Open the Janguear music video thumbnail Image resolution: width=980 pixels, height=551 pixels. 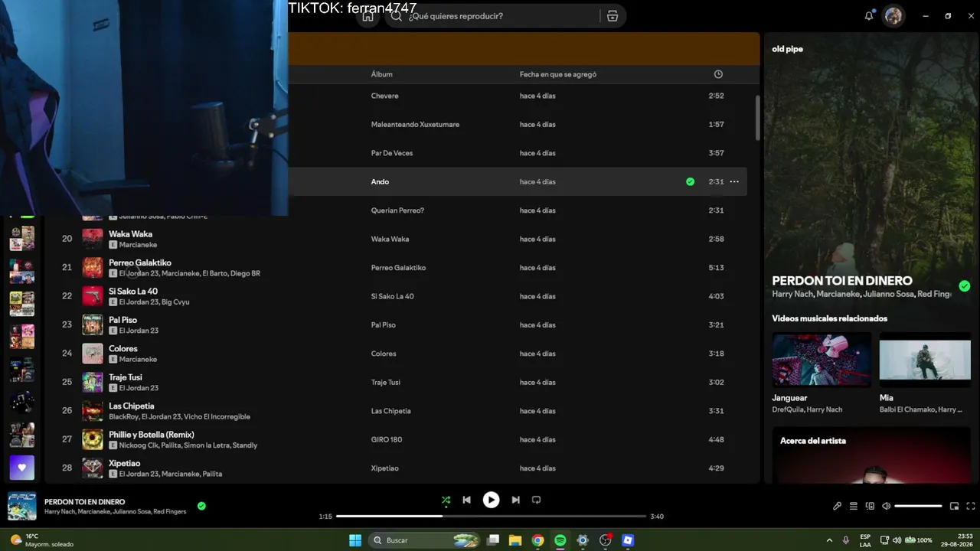tap(822, 359)
